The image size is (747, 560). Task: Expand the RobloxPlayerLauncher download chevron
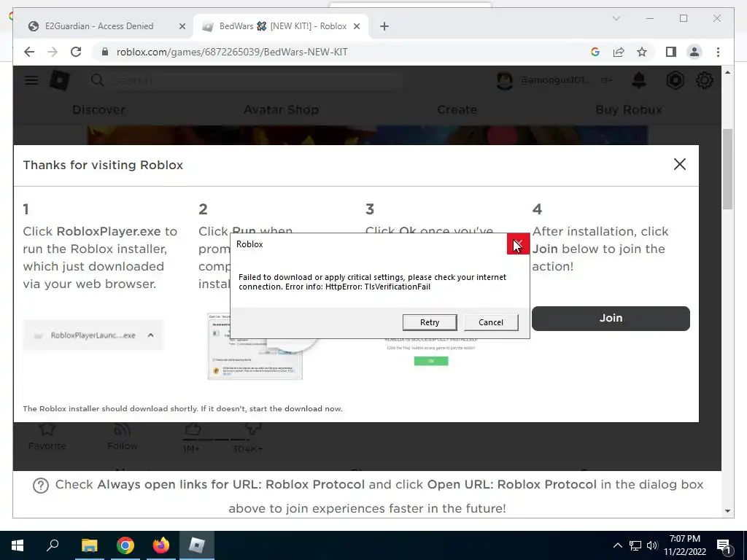tap(150, 335)
